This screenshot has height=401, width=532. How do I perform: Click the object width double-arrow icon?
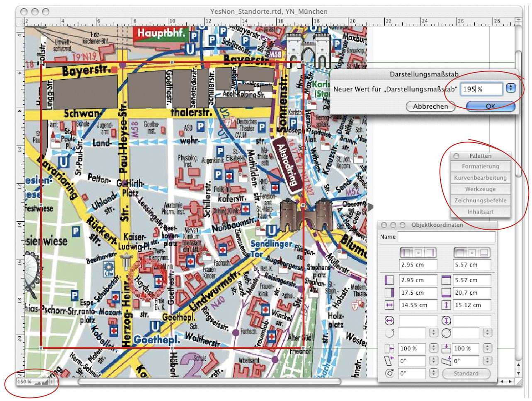pos(389,305)
